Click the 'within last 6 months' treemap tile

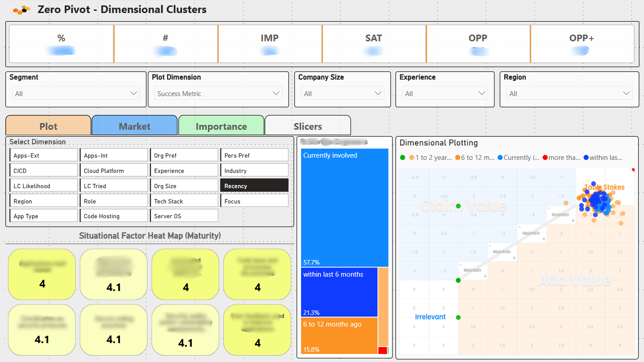(339, 292)
